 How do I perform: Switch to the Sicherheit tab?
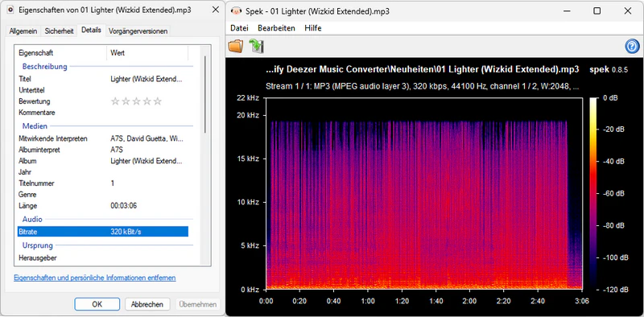pos(59,31)
